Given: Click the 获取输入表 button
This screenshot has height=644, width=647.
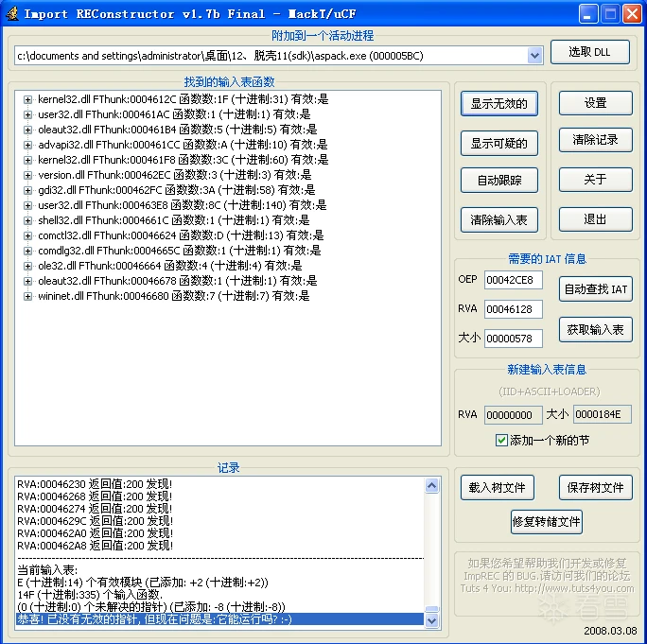Looking at the screenshot, I should (x=595, y=329).
